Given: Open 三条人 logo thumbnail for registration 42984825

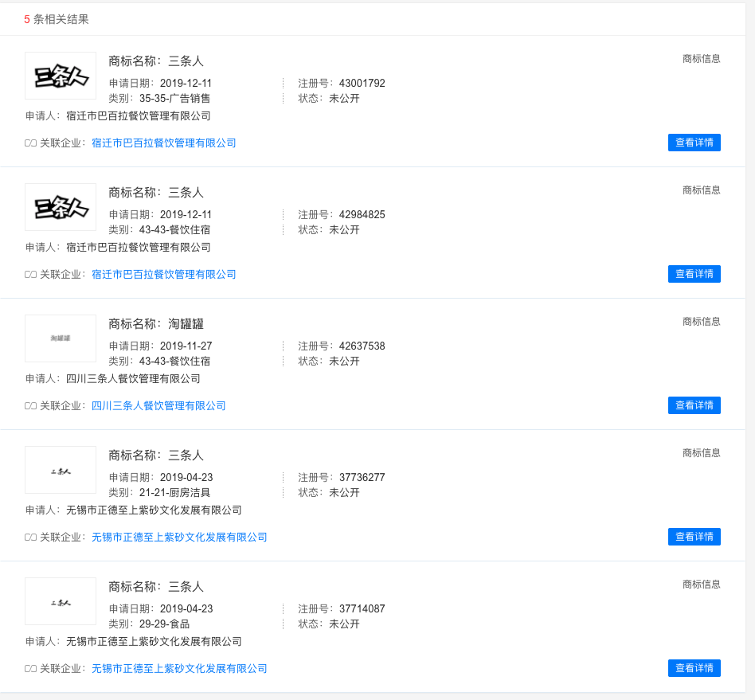Looking at the screenshot, I should 61,207.
